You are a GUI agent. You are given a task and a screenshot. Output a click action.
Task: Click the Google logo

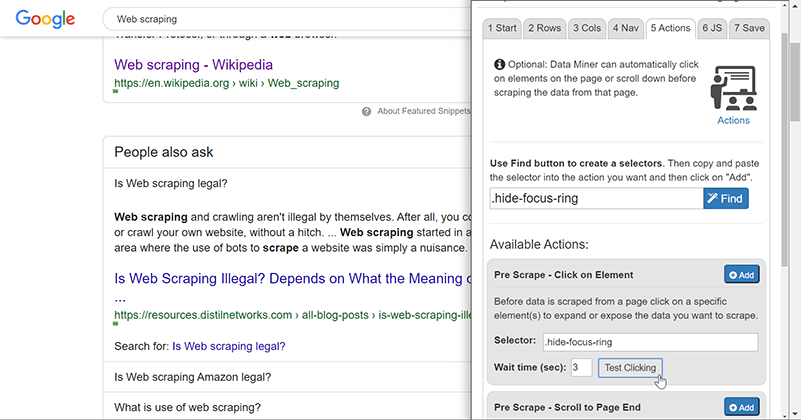pos(46,19)
